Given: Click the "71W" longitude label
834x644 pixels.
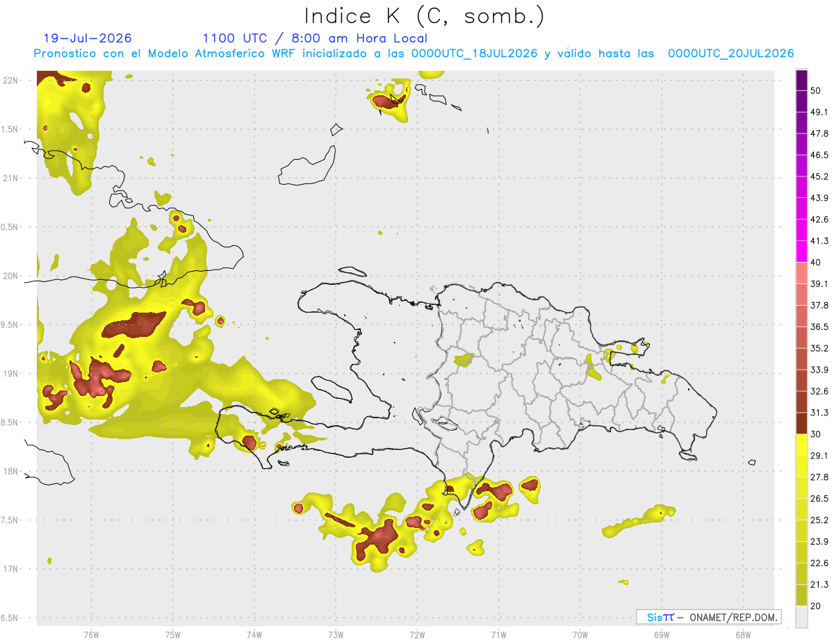Looking at the screenshot, I should point(498,634).
